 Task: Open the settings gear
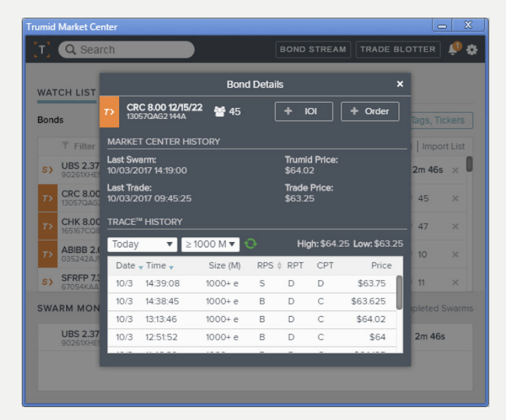tap(472, 50)
